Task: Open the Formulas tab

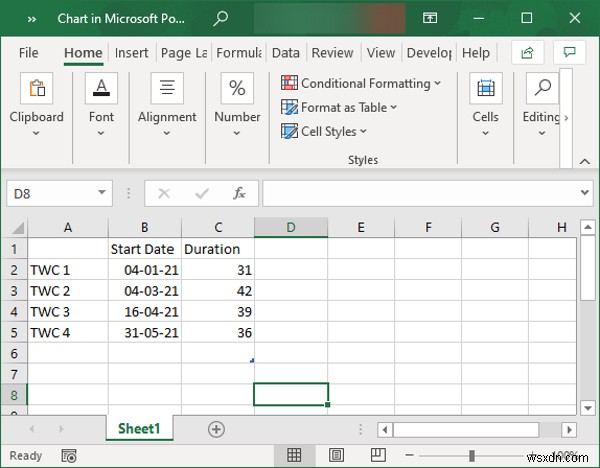Action: (x=239, y=52)
